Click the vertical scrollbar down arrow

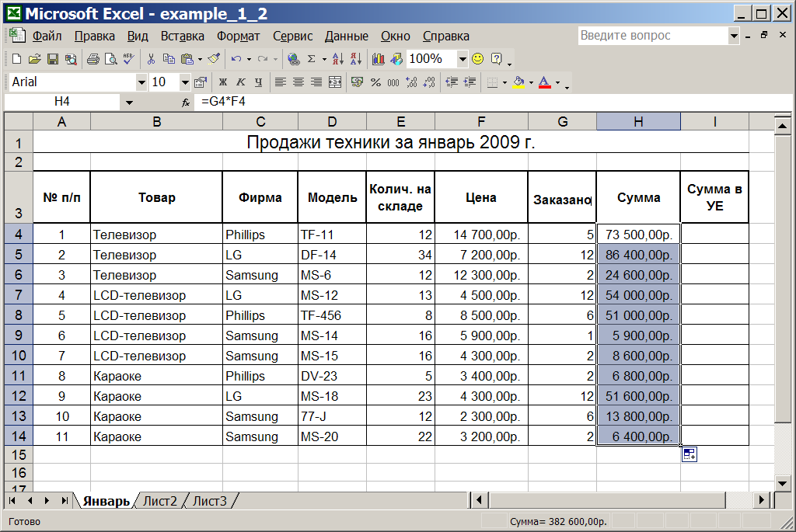tap(782, 483)
